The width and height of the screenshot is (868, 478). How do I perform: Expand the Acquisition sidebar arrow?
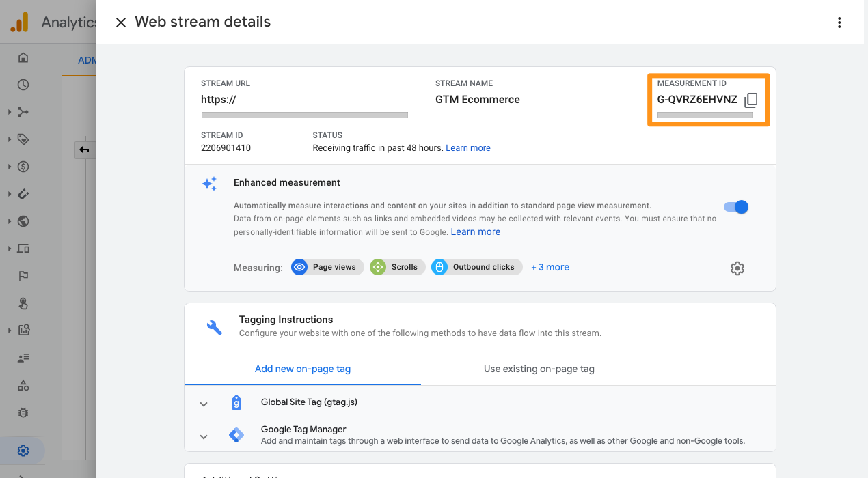10,112
